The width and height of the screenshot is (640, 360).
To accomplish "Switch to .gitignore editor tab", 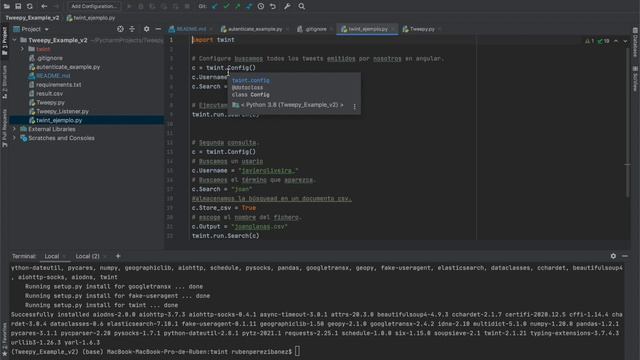I will (x=315, y=29).
